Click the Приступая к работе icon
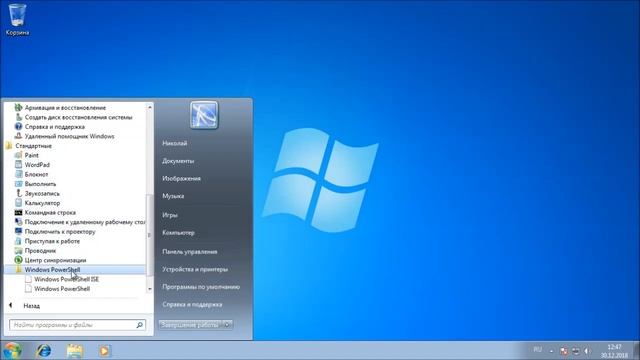Screen dimensions: 640x360 (x=18, y=241)
